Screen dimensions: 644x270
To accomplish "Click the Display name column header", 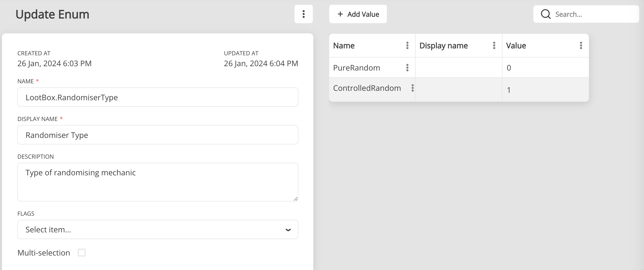I will [443, 46].
